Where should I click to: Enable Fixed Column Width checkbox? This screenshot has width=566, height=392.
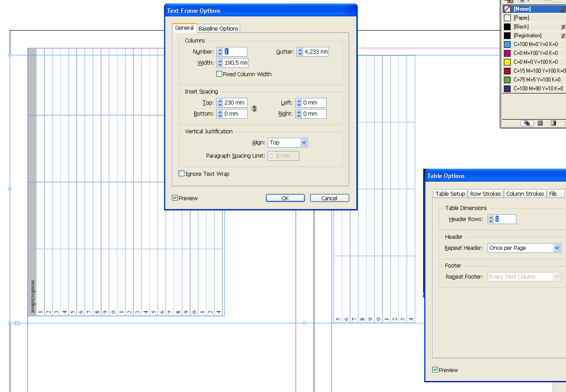(x=219, y=74)
